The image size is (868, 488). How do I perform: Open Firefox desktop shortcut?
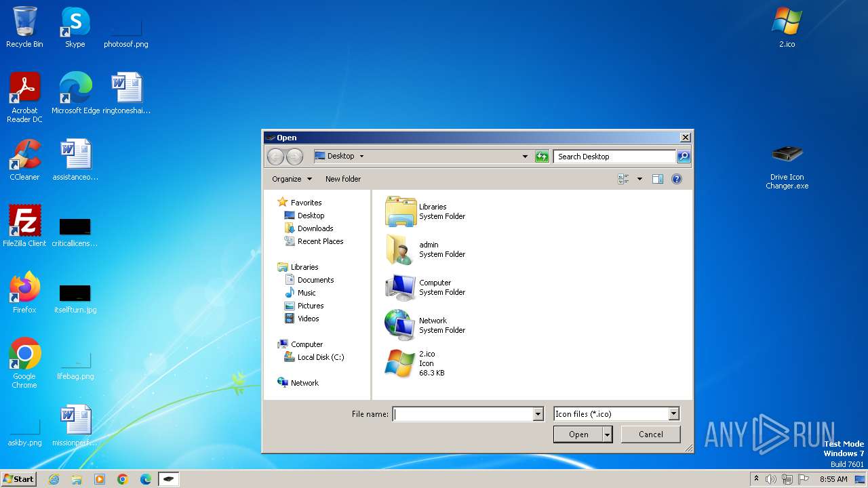pos(24,292)
